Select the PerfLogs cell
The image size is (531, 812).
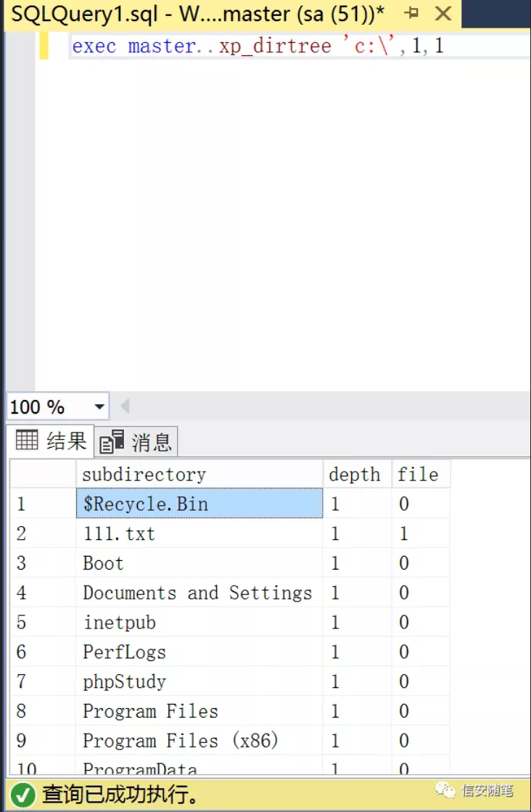pos(199,652)
